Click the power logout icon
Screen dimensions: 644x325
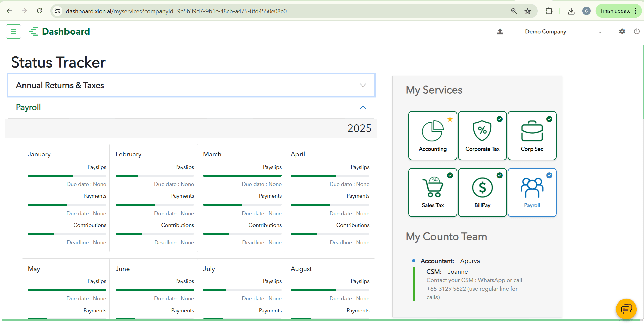[x=636, y=31]
